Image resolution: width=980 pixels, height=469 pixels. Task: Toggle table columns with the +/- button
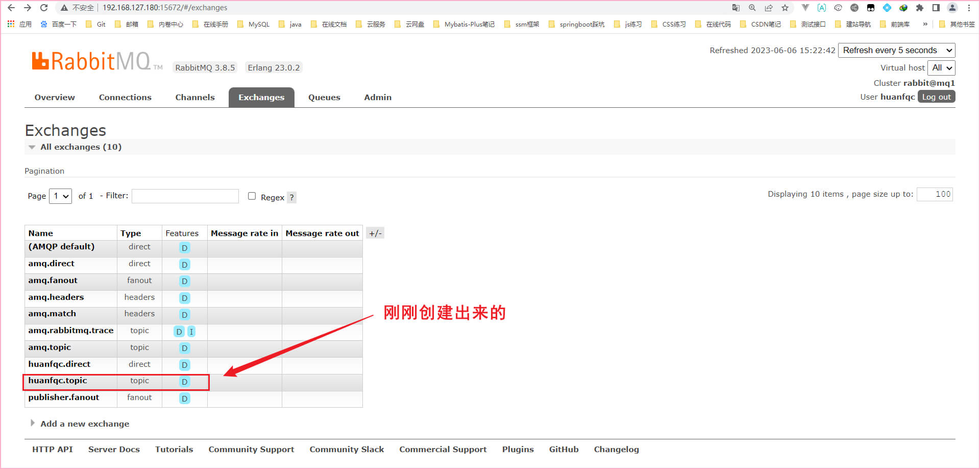pos(375,233)
